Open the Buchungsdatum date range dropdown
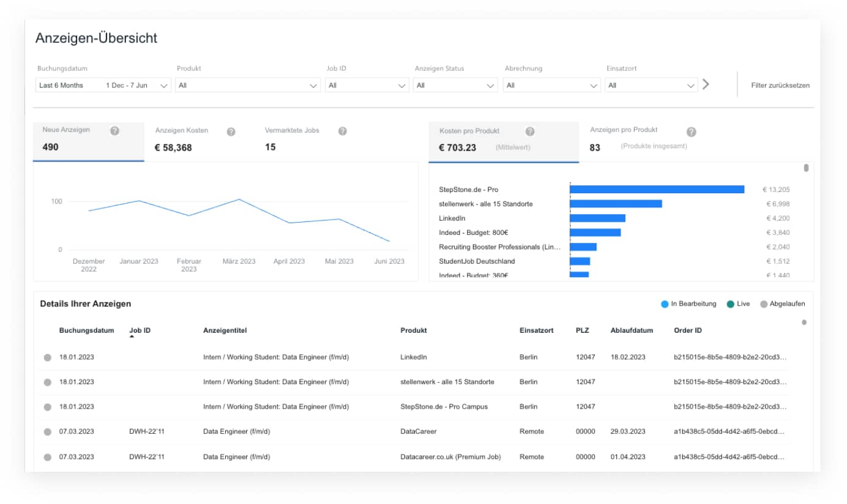This screenshot has width=847, height=504. tap(103, 86)
